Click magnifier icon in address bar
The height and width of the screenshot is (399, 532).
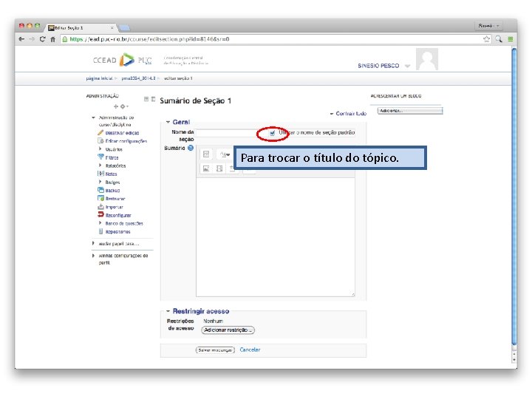coord(499,39)
